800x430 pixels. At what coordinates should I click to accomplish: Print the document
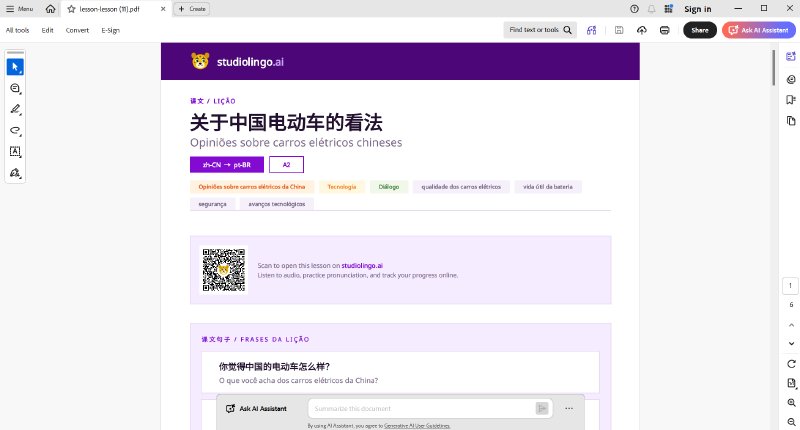(664, 30)
